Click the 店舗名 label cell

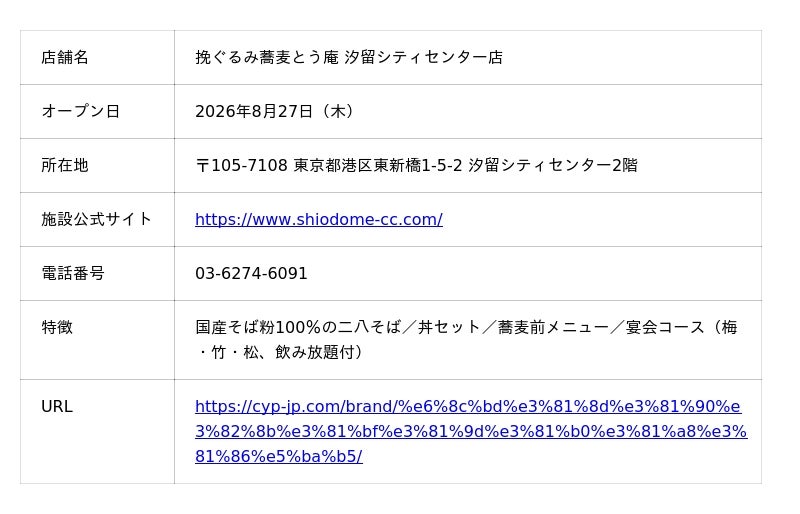pyautogui.click(x=97, y=57)
